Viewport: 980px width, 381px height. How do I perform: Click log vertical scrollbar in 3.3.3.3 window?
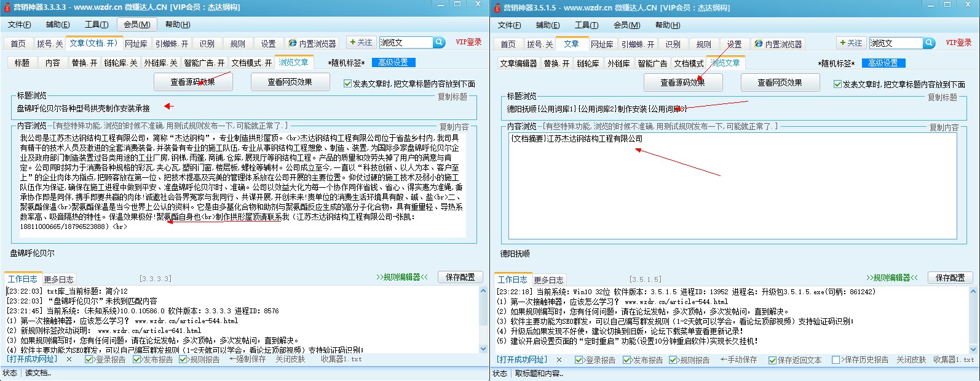click(x=483, y=320)
